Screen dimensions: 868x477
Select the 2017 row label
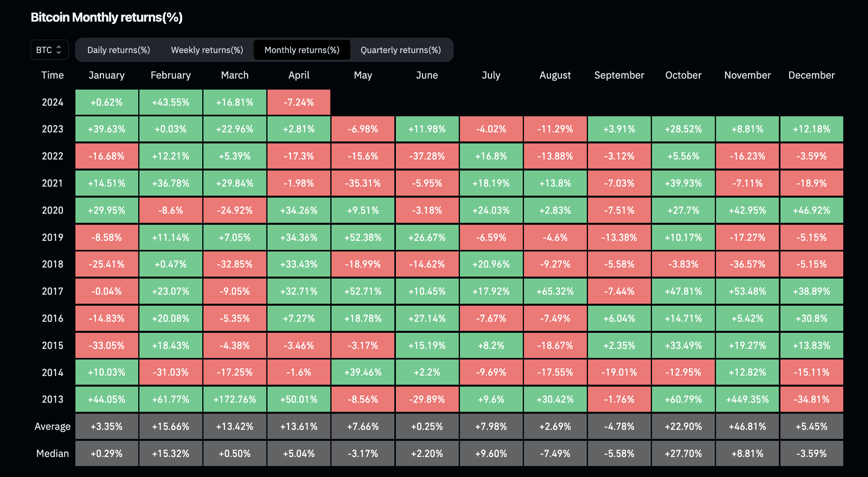(x=53, y=291)
